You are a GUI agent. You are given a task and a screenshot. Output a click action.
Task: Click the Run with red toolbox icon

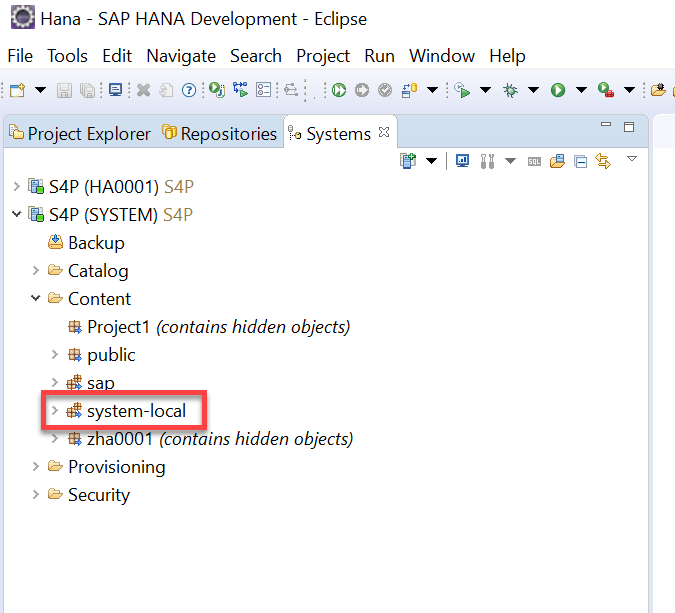point(606,90)
